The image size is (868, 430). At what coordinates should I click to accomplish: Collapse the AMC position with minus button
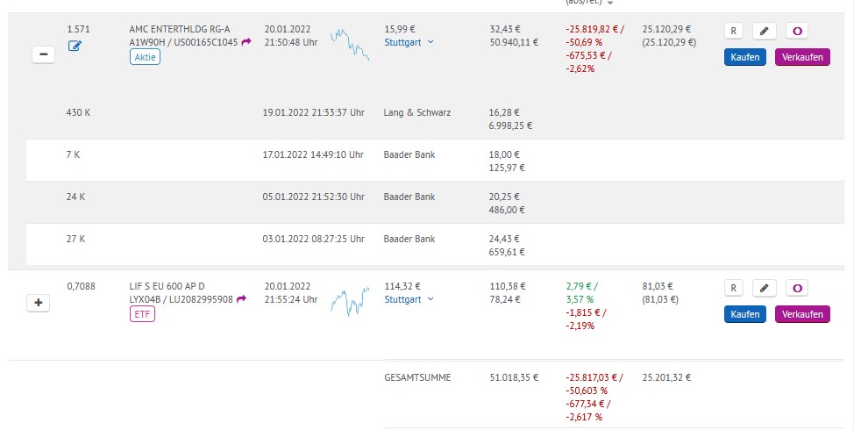click(x=44, y=54)
